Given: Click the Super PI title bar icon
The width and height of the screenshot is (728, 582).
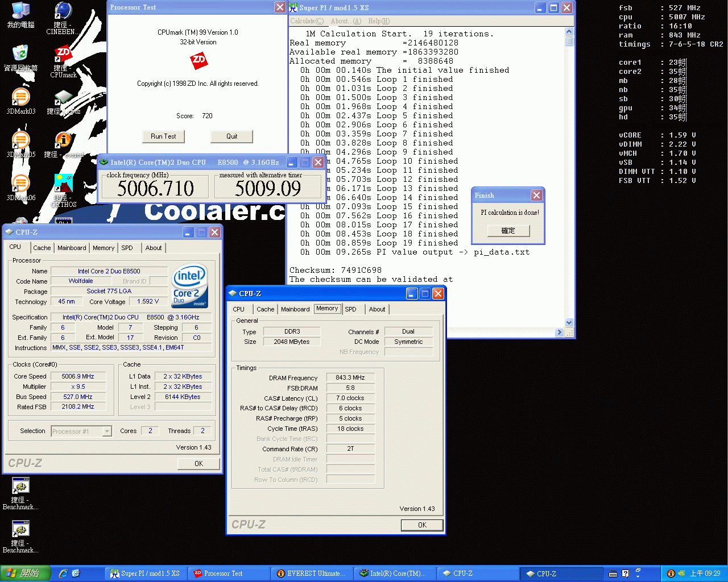Looking at the screenshot, I should point(293,7).
